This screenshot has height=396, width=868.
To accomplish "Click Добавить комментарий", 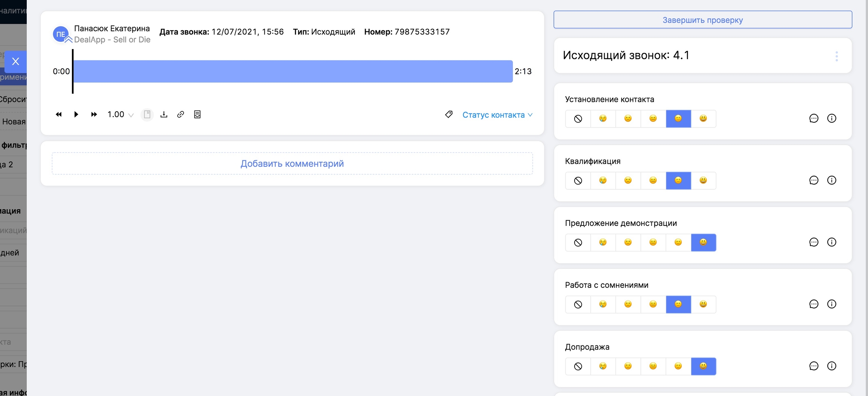I will 292,164.
